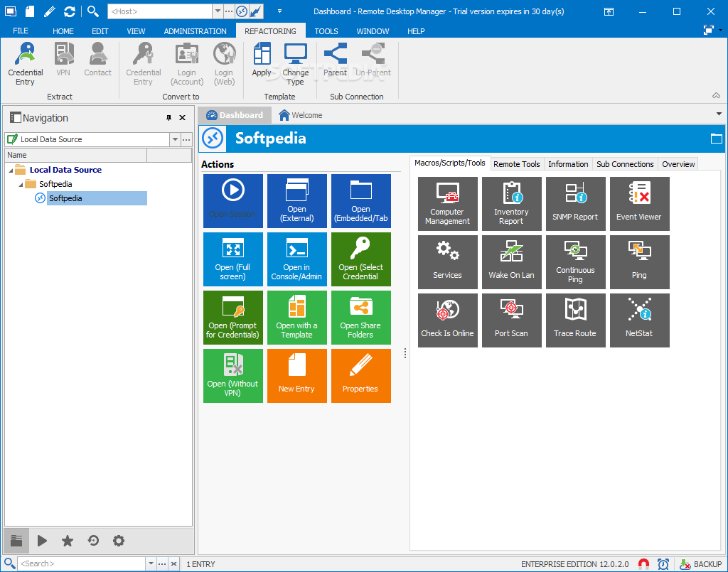The width and height of the screenshot is (728, 572).
Task: Run the Inventory Report tool
Action: pyautogui.click(x=512, y=204)
